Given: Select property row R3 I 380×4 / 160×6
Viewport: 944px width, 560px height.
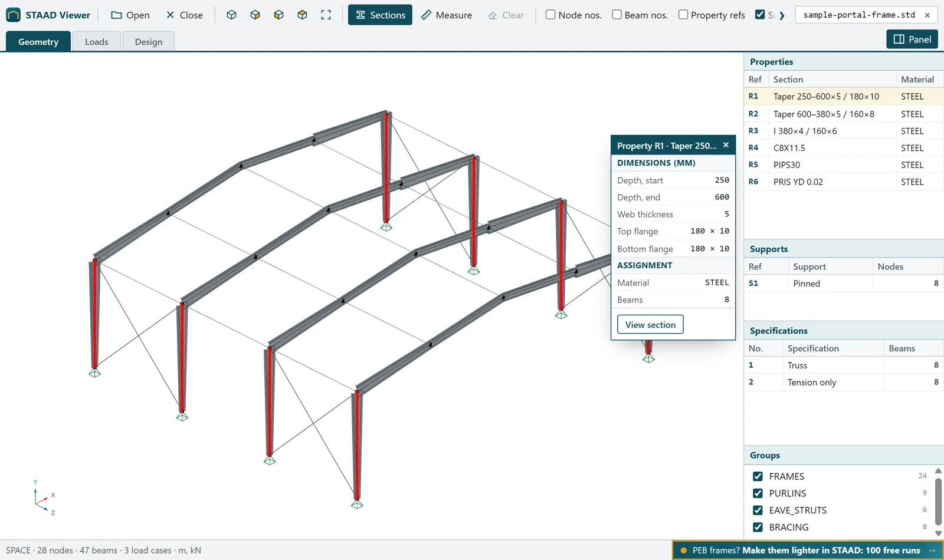Looking at the screenshot, I should click(x=844, y=131).
